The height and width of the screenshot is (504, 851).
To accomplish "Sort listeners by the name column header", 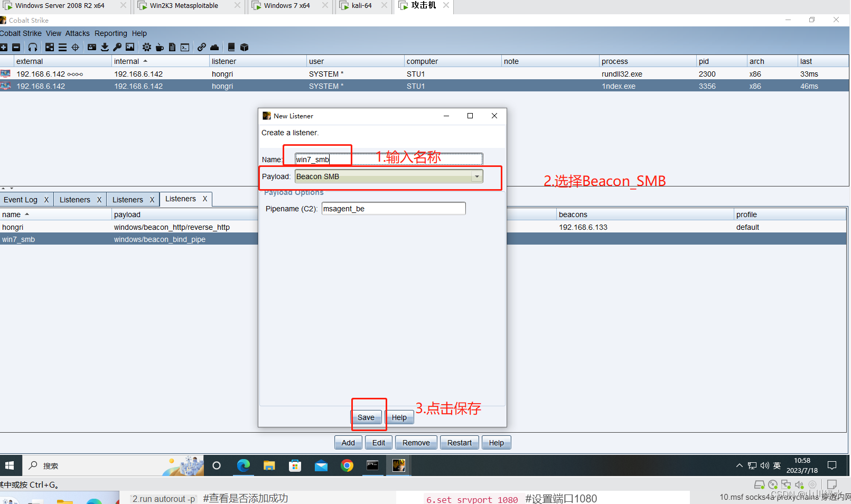I will click(x=55, y=214).
